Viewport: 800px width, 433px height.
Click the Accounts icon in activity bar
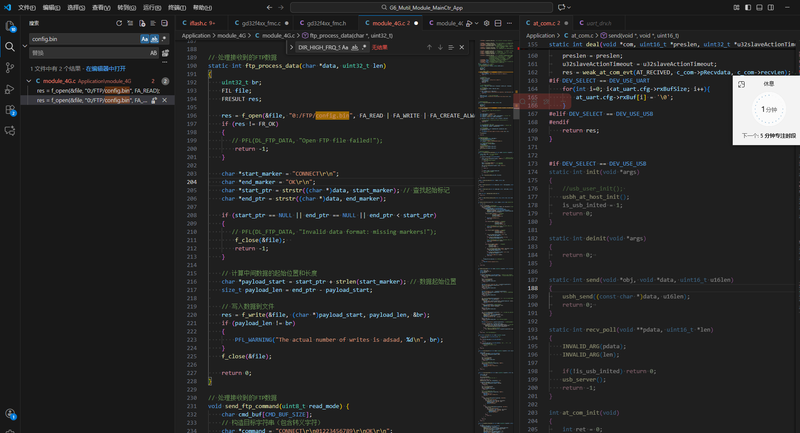tap(11, 412)
